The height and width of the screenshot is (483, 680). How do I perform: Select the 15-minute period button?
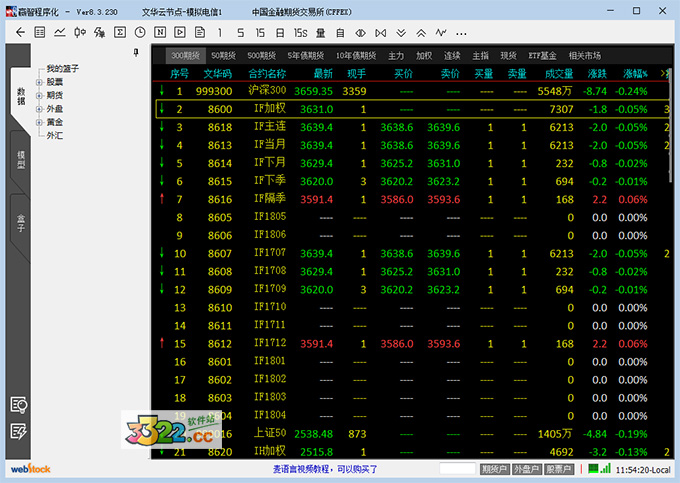coord(260,33)
